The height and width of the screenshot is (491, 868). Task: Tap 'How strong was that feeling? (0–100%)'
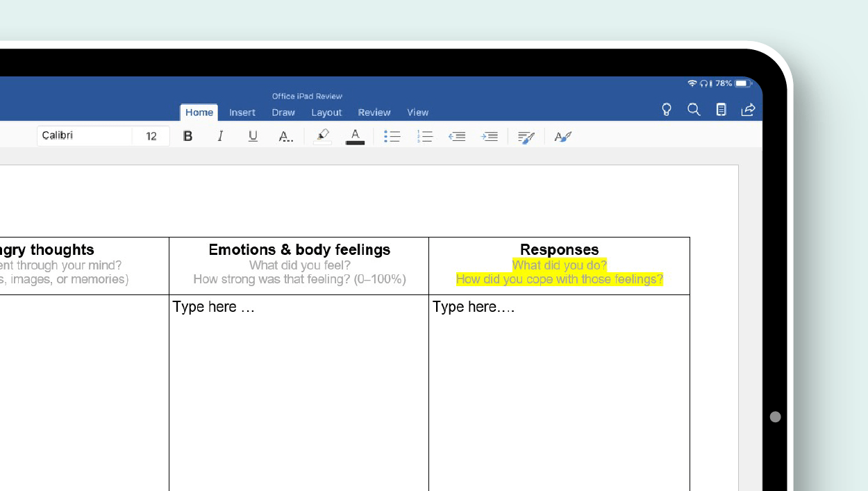click(299, 279)
